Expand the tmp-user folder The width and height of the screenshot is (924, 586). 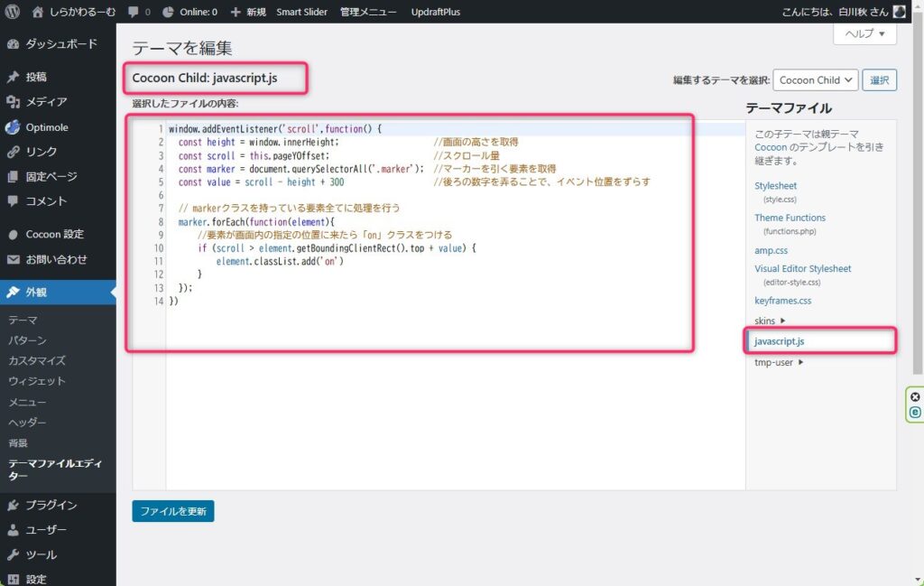click(779, 362)
